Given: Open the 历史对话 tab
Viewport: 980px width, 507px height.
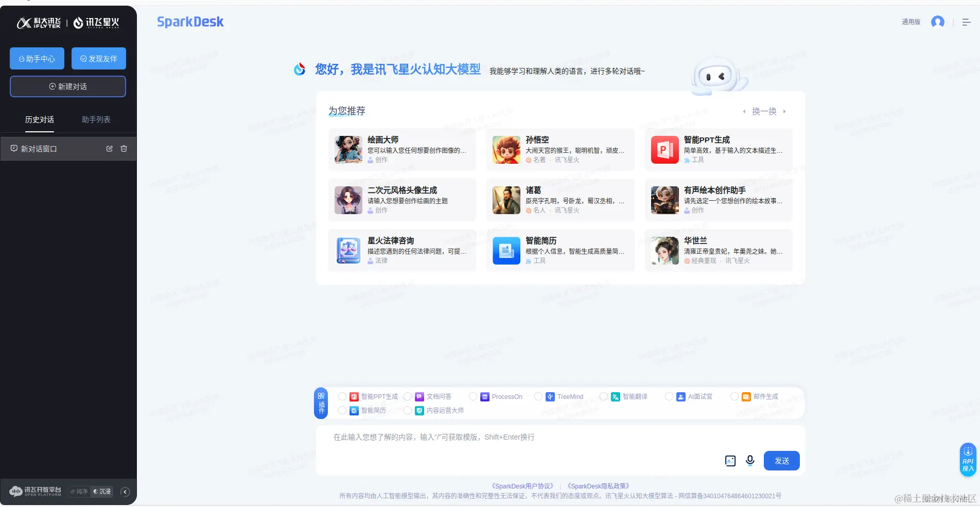Looking at the screenshot, I should (x=40, y=119).
